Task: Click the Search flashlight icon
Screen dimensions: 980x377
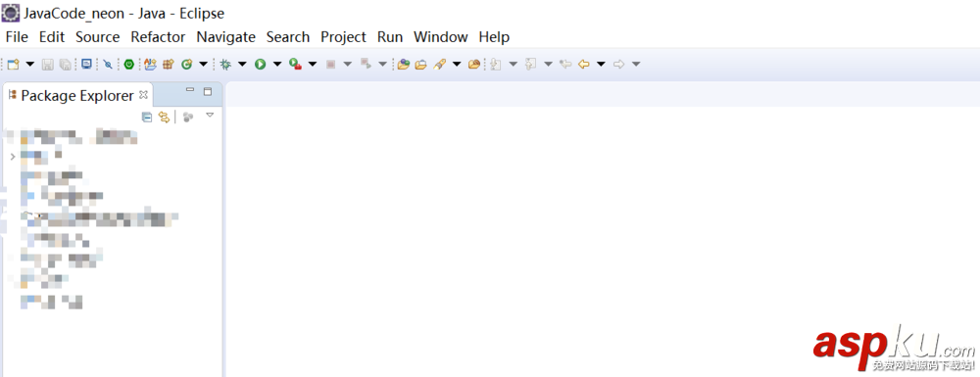Action: click(439, 64)
